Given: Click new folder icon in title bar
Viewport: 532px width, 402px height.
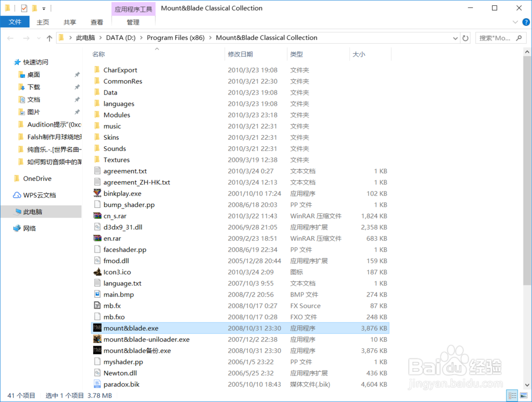Looking at the screenshot, I should (34, 8).
